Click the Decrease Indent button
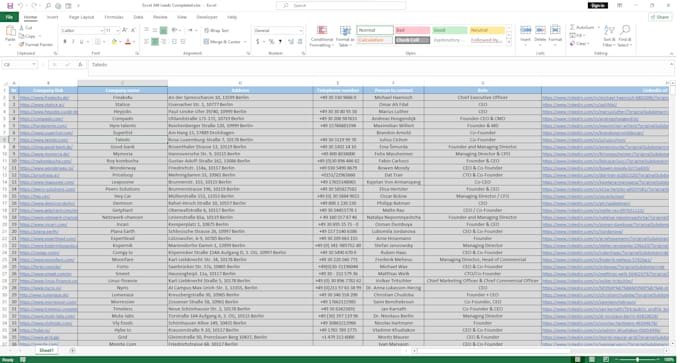 click(174, 42)
